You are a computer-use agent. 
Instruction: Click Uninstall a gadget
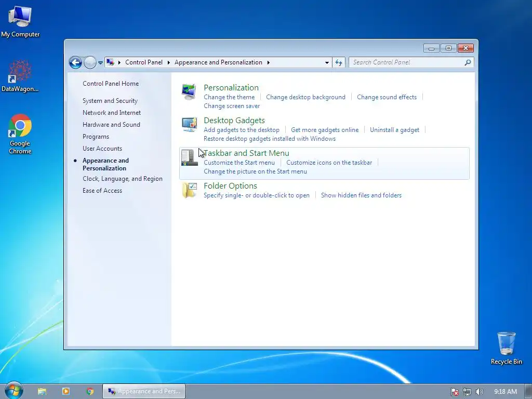[395, 129]
